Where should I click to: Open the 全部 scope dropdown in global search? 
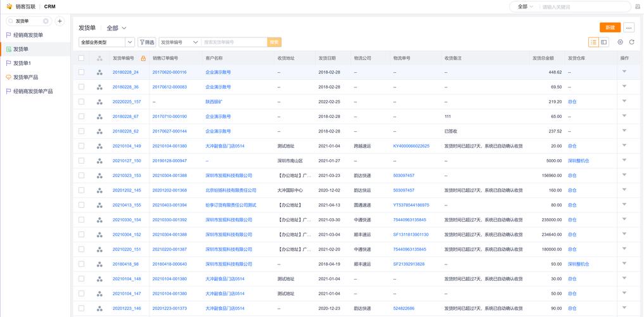(x=525, y=6)
